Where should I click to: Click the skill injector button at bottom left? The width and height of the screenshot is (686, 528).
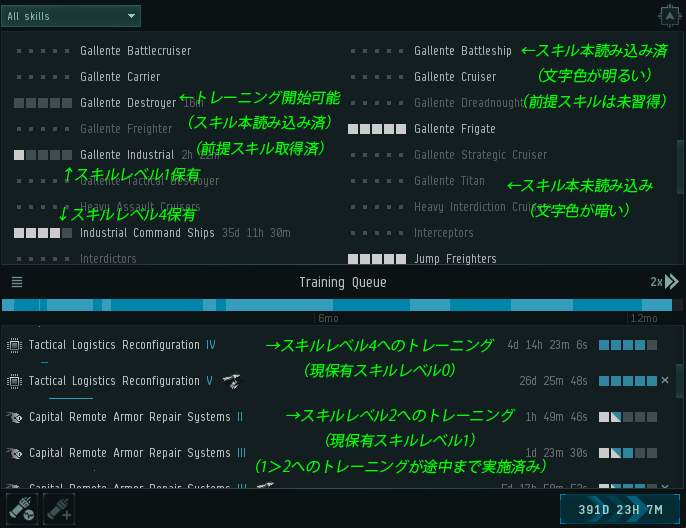tap(21, 508)
